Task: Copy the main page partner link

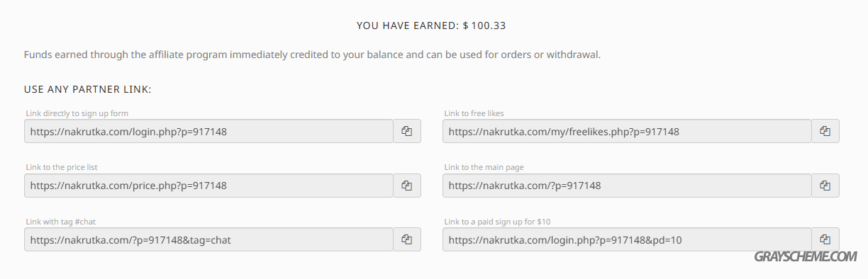Action: pos(825,185)
